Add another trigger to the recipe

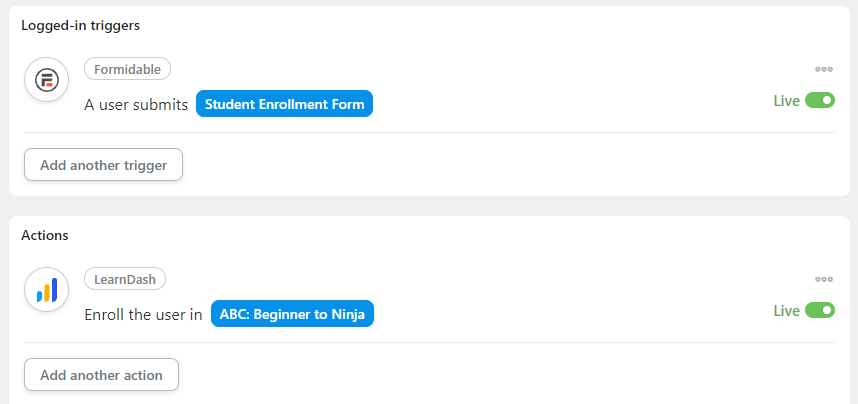click(103, 165)
